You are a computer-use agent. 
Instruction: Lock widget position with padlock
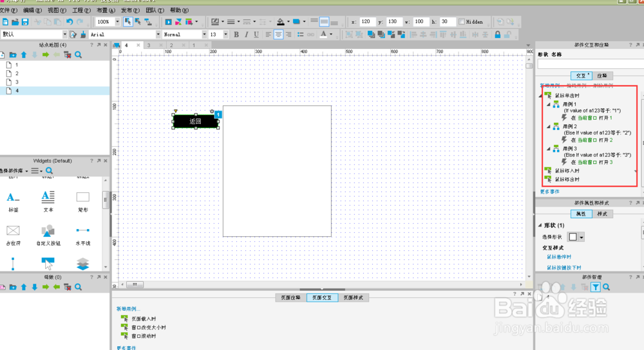[x=497, y=35]
